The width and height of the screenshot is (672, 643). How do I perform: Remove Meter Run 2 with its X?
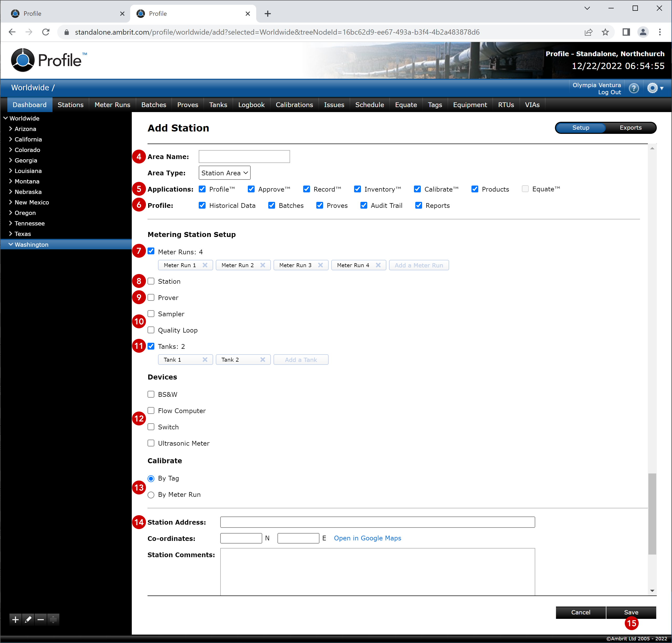pyautogui.click(x=262, y=265)
